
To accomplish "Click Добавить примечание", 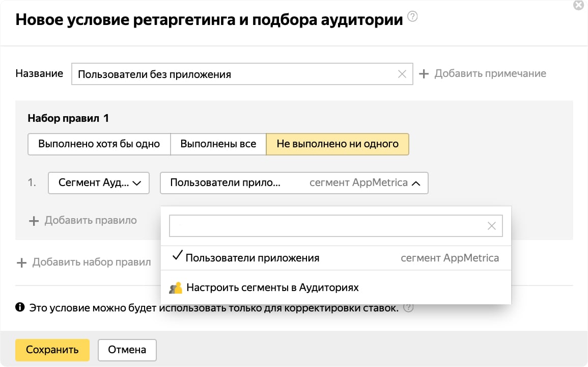I will (x=490, y=73).
